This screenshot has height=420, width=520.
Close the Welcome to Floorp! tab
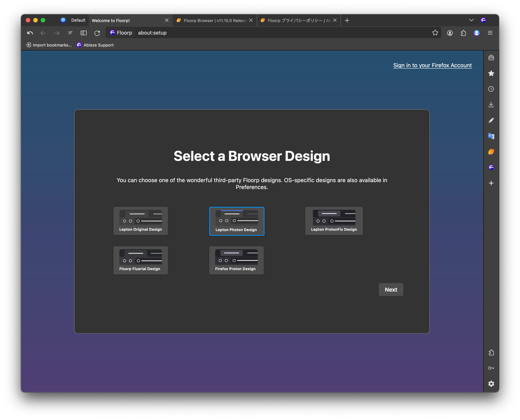point(167,20)
